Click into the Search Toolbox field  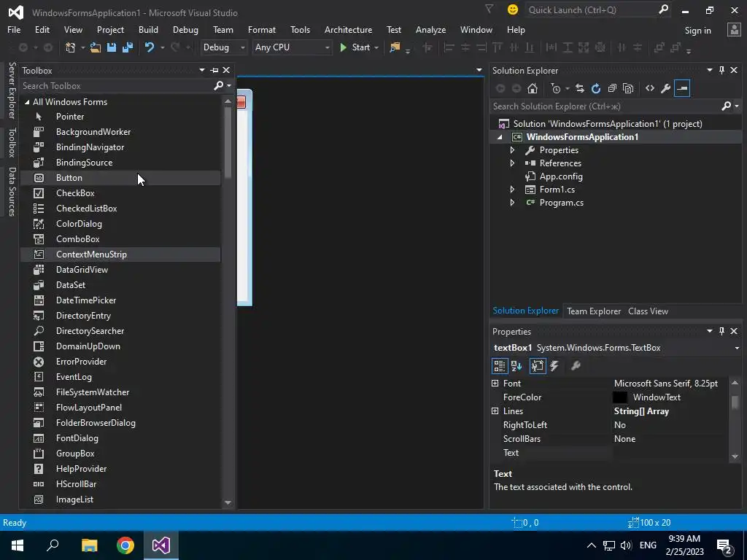click(117, 86)
